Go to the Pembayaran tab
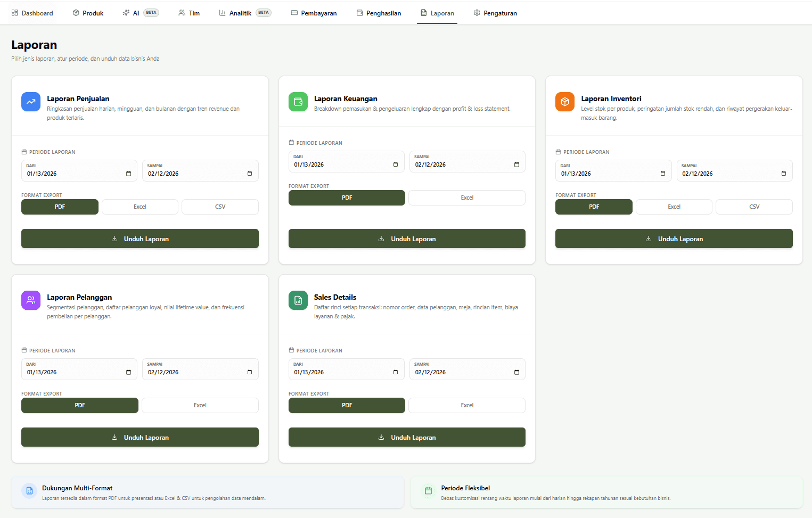The width and height of the screenshot is (812, 518). tap(314, 13)
